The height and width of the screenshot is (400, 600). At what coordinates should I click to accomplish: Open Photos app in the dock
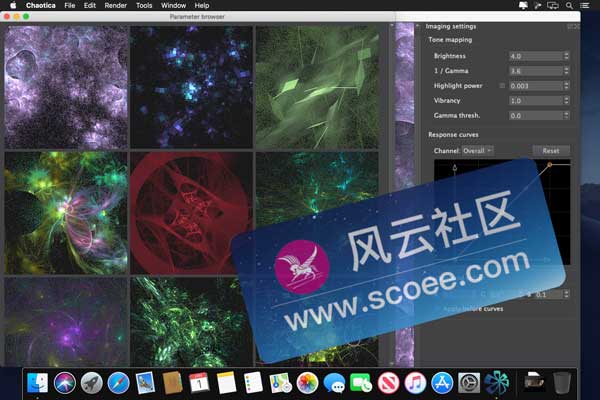click(306, 382)
